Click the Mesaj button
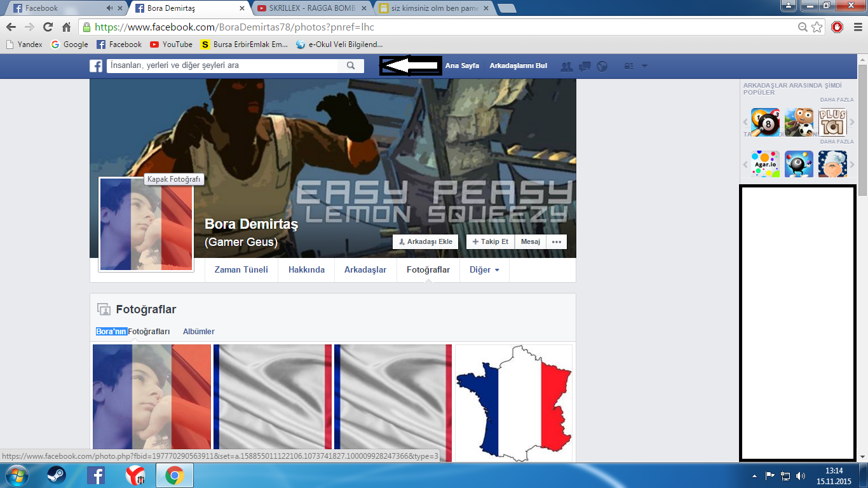Viewport: 868px width, 488px height. point(531,241)
